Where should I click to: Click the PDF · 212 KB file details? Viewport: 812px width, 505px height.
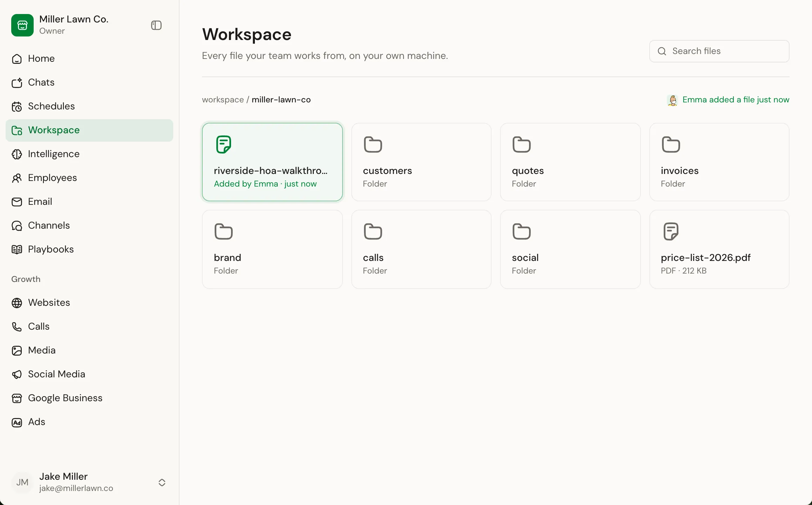coord(684,271)
